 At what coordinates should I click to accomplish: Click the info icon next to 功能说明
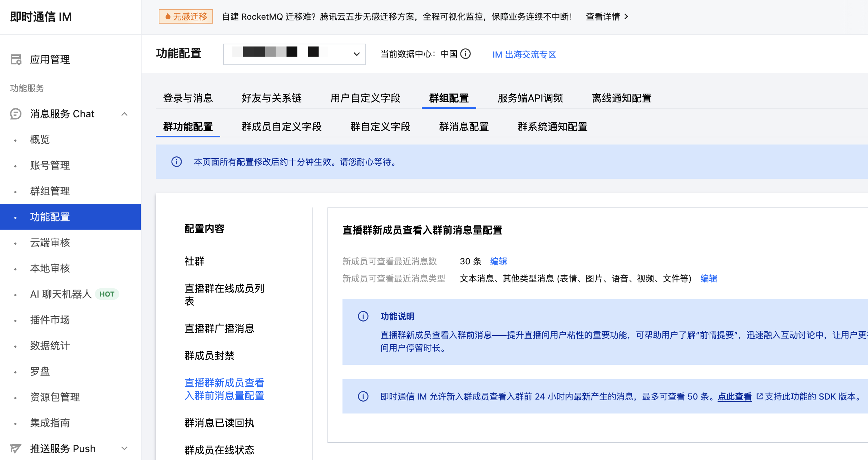(363, 316)
